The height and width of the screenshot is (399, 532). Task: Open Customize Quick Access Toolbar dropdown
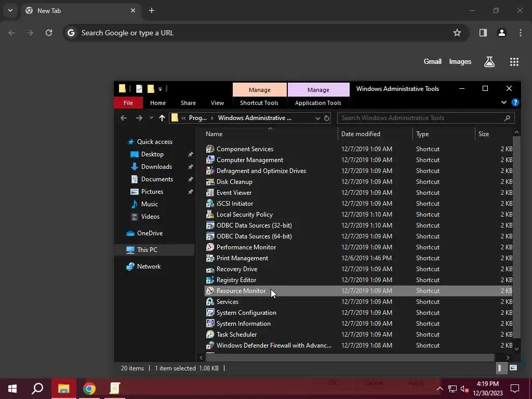point(160,89)
